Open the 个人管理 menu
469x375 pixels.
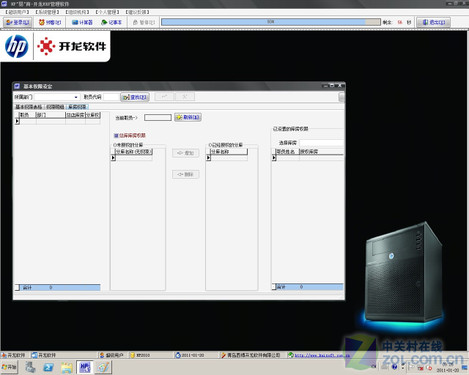[107, 12]
